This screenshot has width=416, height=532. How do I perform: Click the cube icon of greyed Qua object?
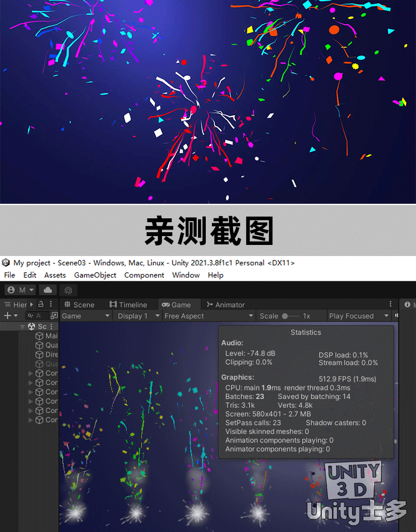[x=39, y=364]
